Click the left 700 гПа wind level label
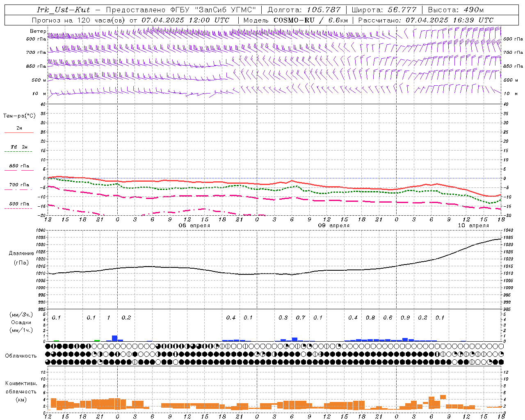Viewport: 525px width, 420px height. 36,52
